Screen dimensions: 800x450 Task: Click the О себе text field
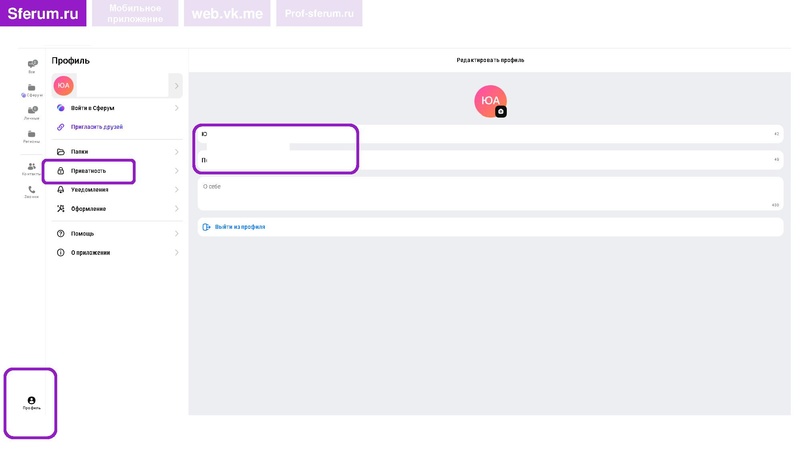click(x=489, y=194)
